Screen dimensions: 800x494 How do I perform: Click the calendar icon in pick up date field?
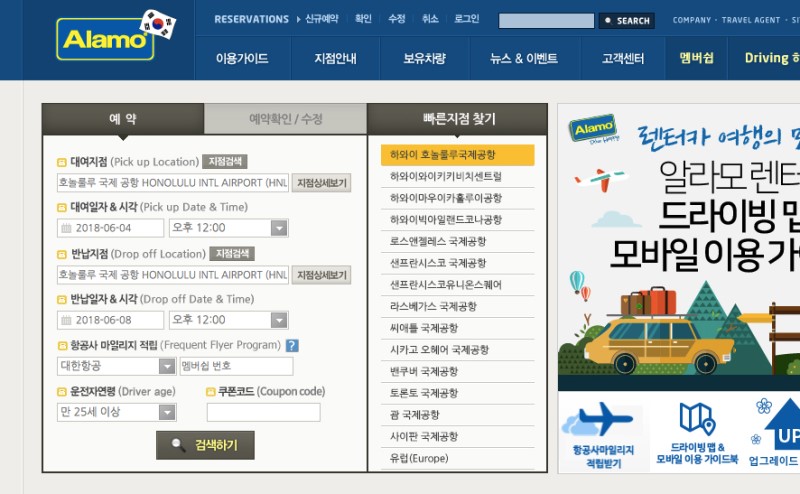(66, 228)
